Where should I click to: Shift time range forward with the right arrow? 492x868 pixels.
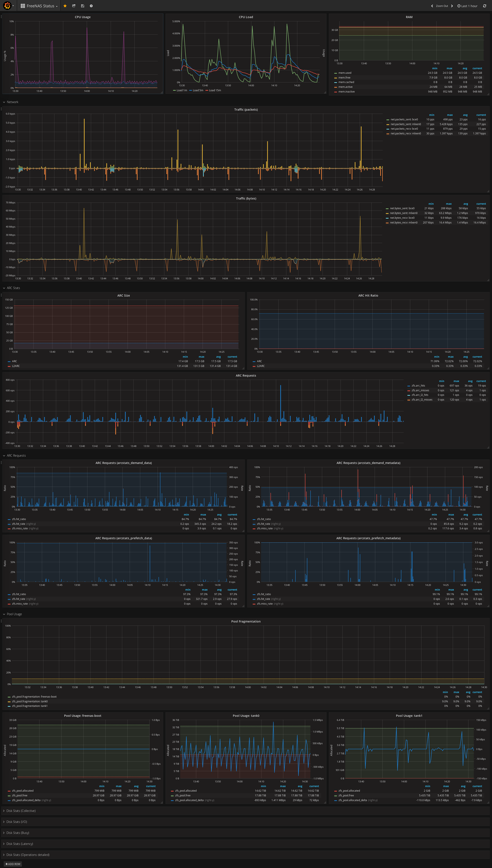[x=452, y=6]
